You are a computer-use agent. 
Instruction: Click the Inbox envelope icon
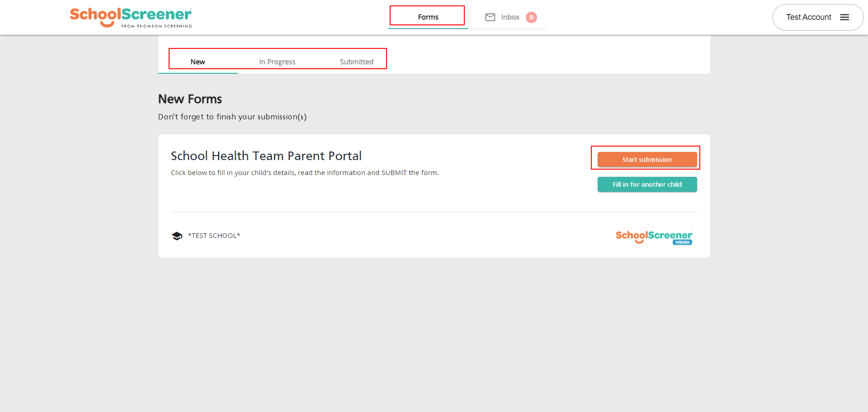coord(490,17)
